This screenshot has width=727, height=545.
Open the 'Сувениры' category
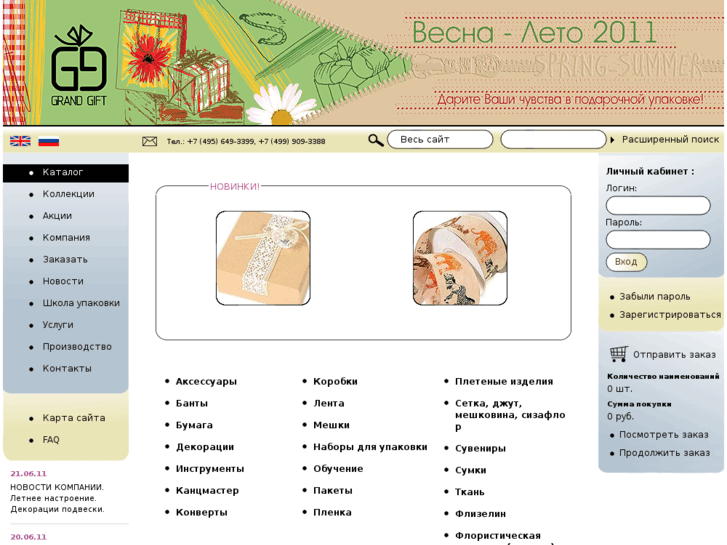coord(480,448)
